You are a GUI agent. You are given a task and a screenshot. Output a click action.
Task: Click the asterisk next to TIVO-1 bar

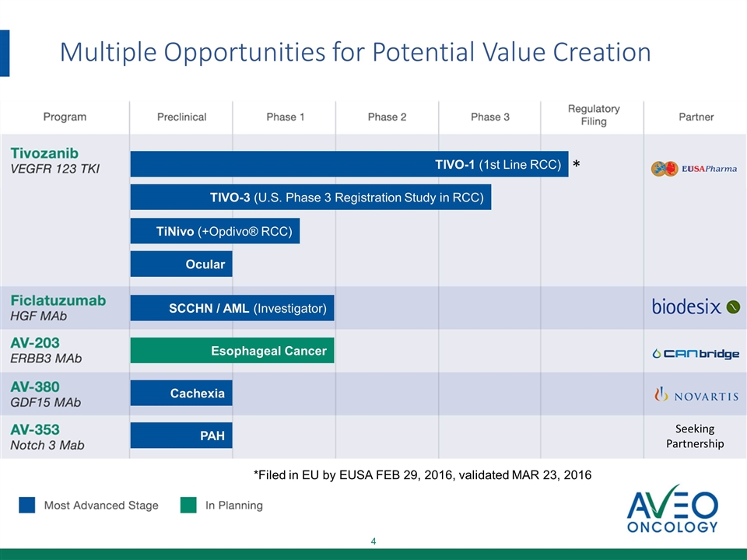pyautogui.click(x=577, y=166)
